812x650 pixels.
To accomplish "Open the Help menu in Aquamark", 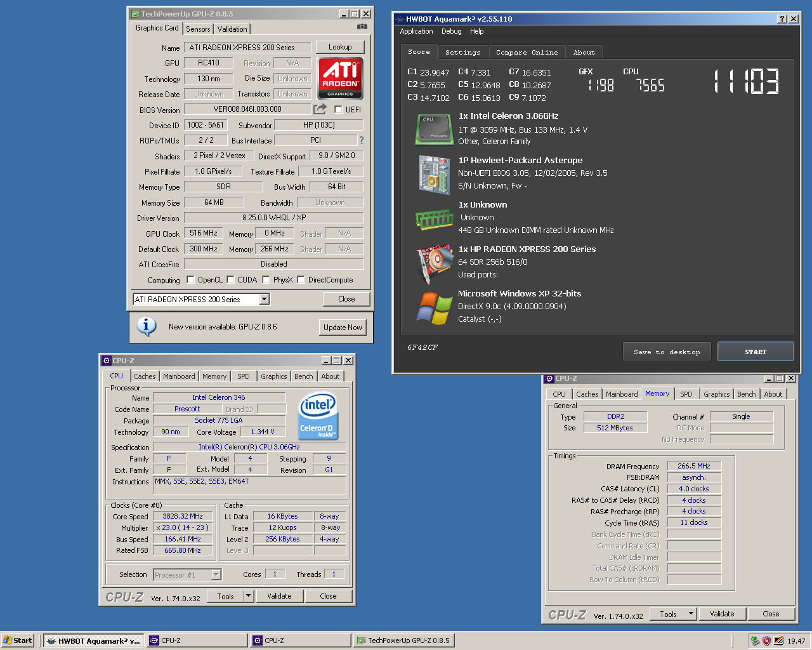I will [477, 31].
